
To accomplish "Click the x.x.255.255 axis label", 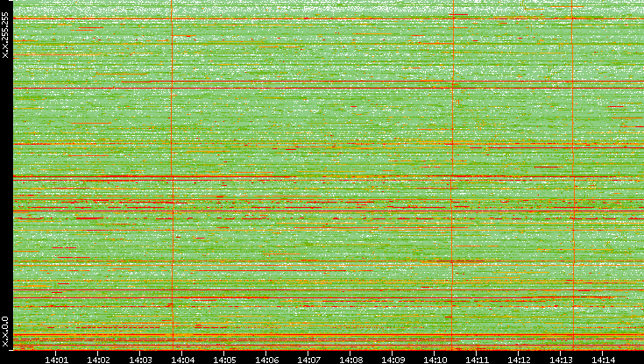I will coord(5,35).
